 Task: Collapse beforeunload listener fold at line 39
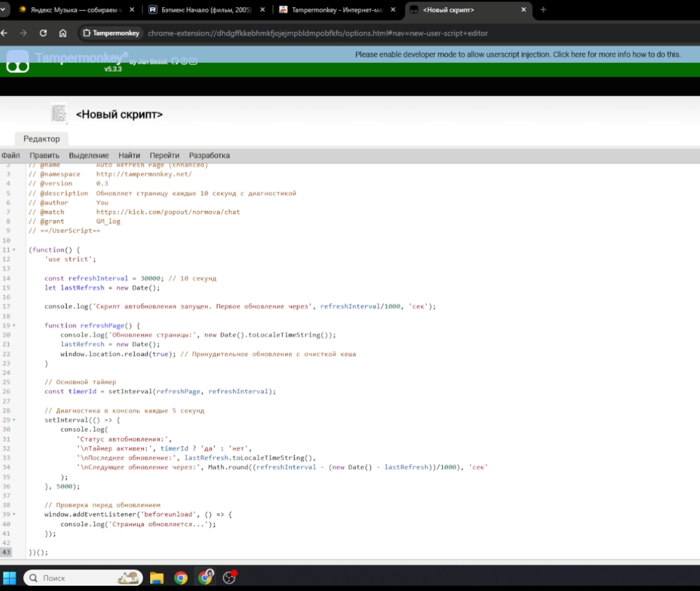14,514
